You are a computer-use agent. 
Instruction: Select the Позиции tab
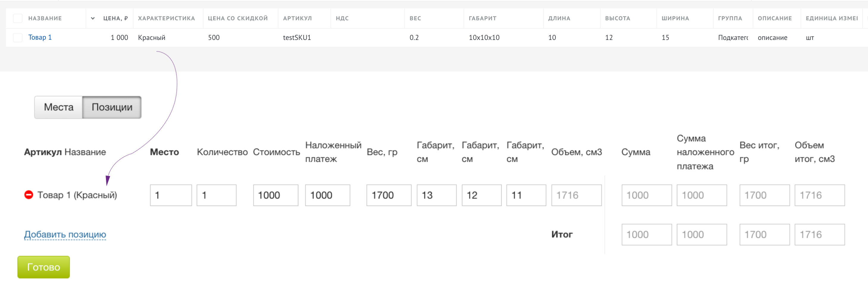tap(112, 107)
